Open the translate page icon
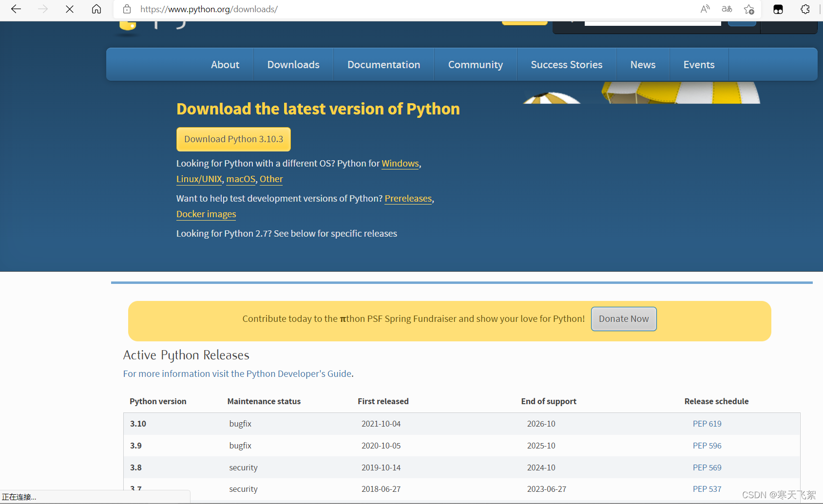 tap(727, 9)
